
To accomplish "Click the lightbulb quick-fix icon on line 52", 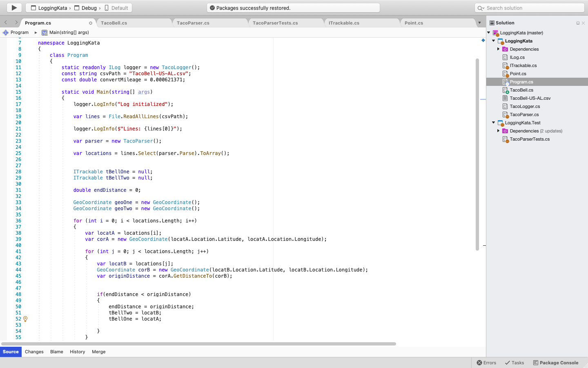I will pyautogui.click(x=25, y=319).
